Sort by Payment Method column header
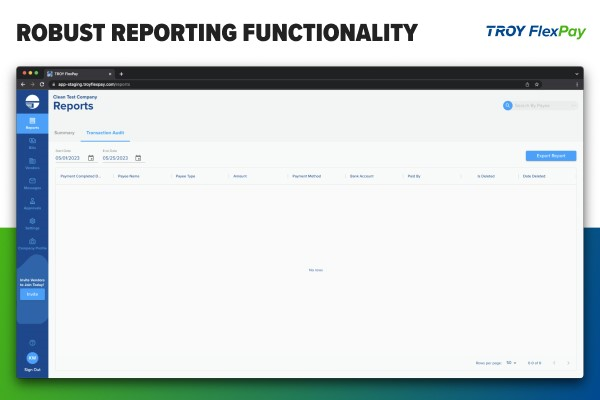This screenshot has height=400, width=600. (307, 176)
